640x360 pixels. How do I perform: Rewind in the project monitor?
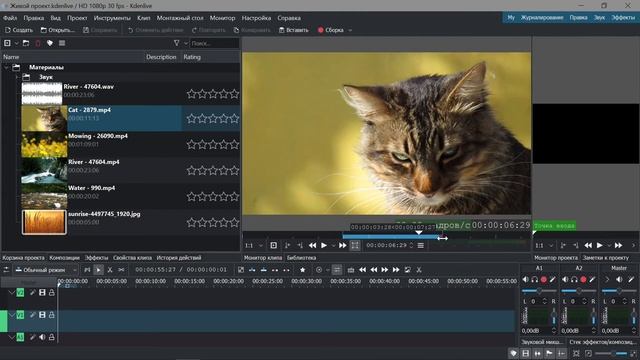coord(588,245)
